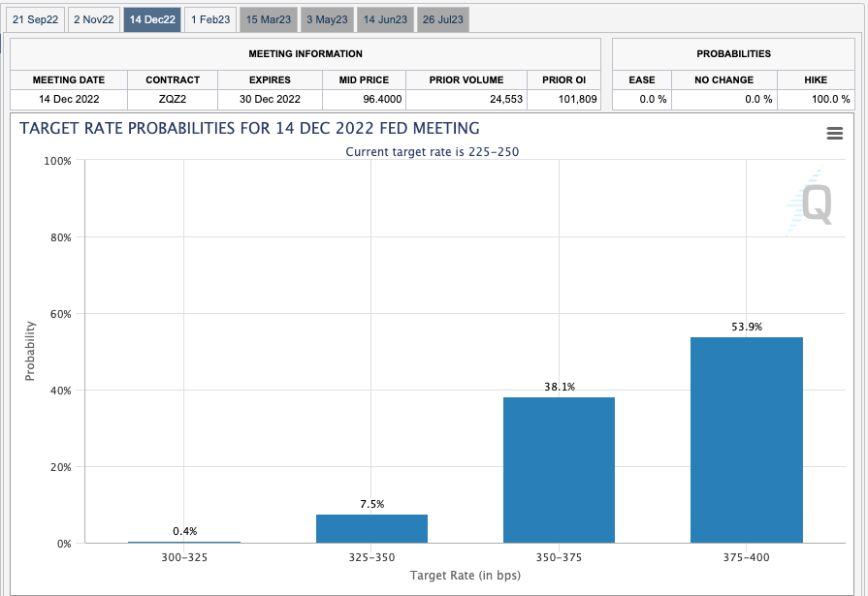Switch to the 2 Nov22 meeting tab
This screenshot has width=868, height=596.
[94, 19]
